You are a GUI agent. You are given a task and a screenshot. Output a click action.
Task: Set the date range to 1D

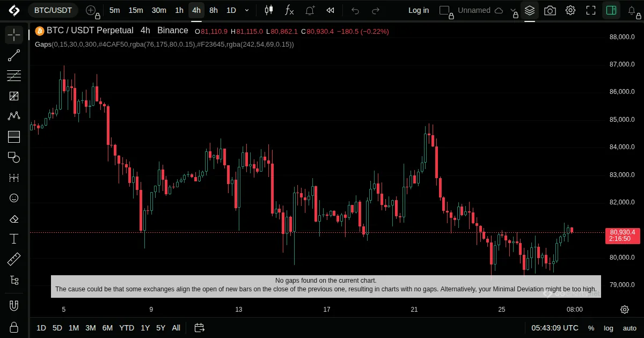[x=41, y=328]
